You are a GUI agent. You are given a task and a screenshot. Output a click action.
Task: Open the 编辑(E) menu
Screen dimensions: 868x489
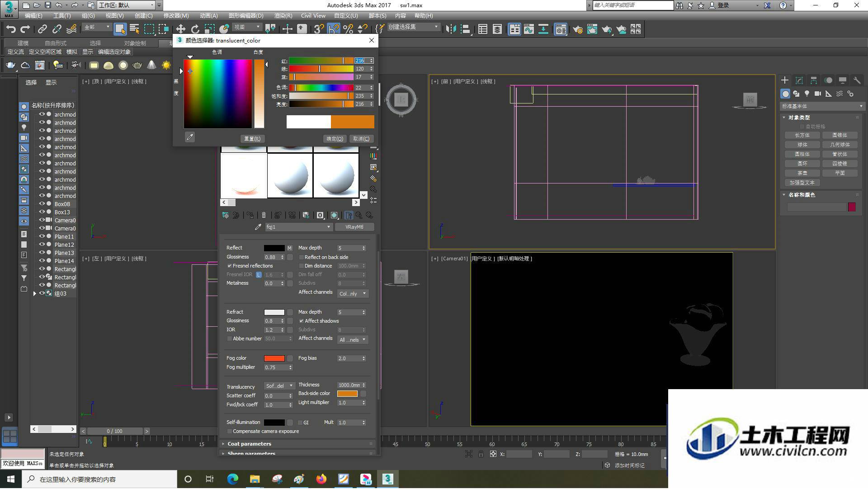33,15
